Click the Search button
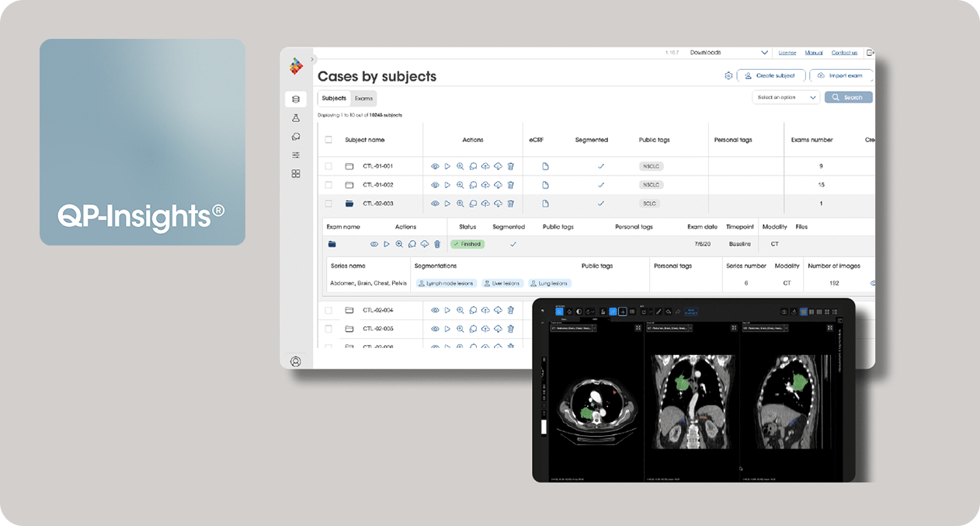Screen dimensions: 980x526 coord(849,97)
